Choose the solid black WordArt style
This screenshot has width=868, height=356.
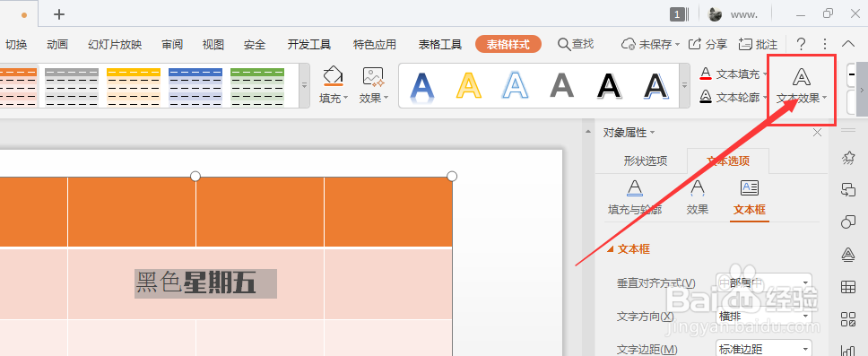tap(609, 86)
